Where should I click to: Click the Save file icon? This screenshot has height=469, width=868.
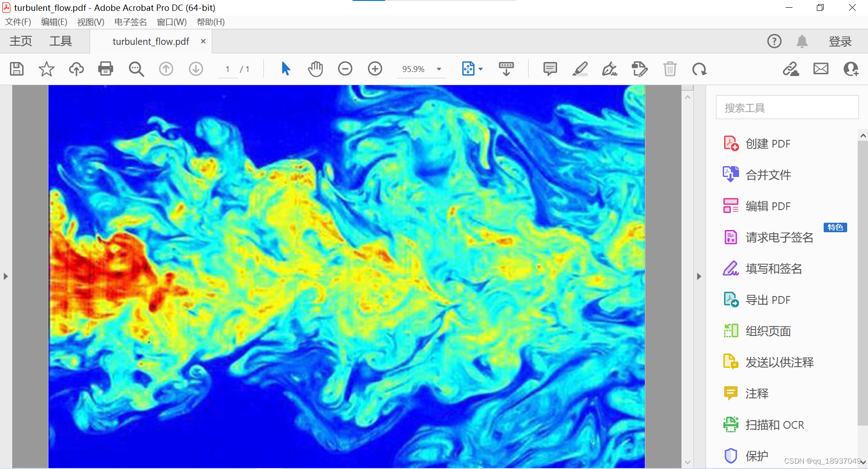pos(17,69)
